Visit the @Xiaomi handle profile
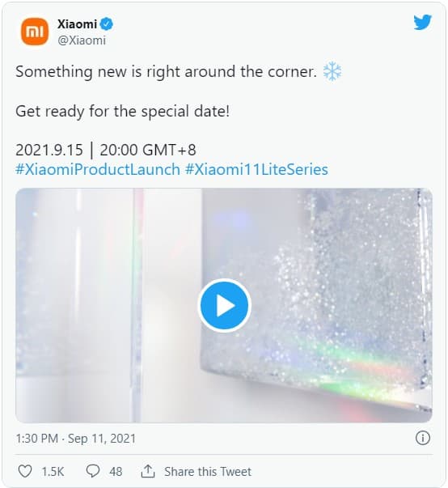This screenshot has width=448, height=488. [x=82, y=40]
